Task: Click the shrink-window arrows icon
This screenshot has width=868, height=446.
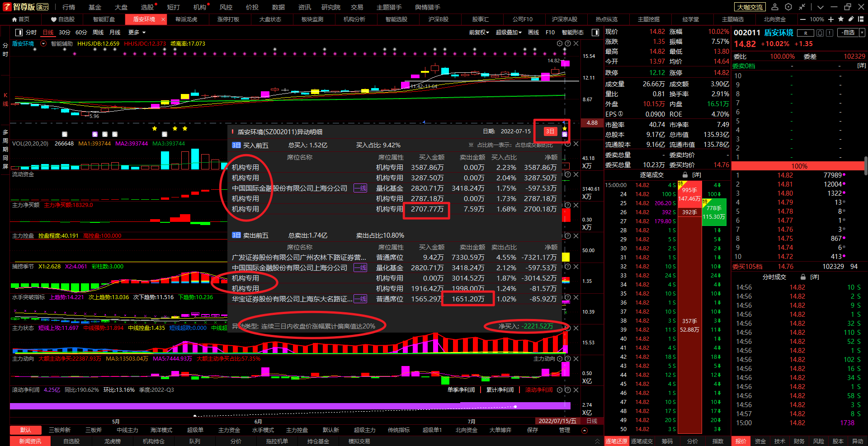Action: (802, 7)
